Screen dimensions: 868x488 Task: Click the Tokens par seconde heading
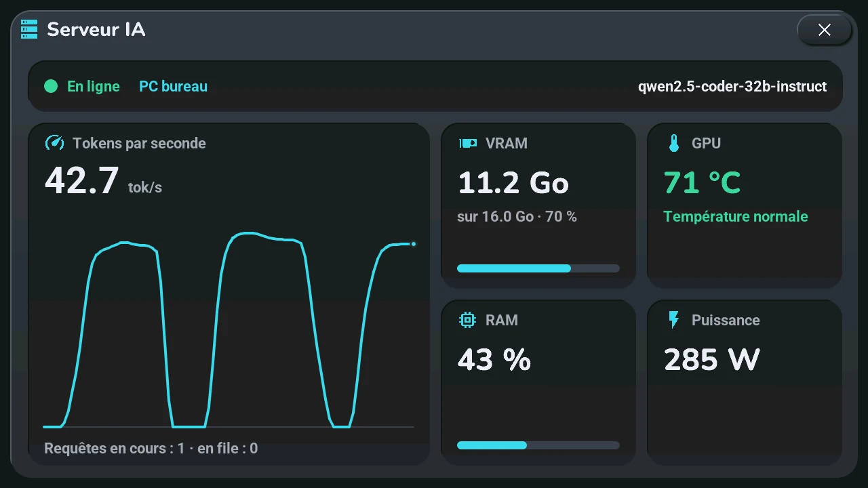coord(139,143)
